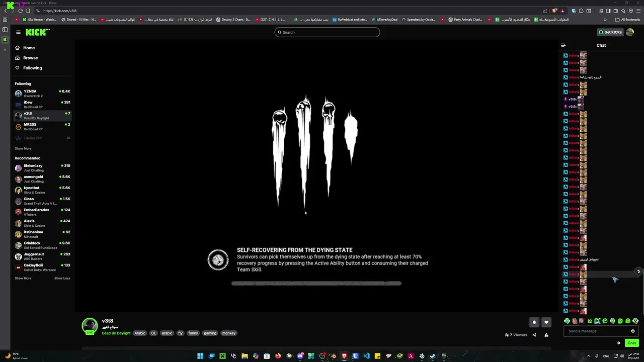Viewport: 644px width, 362px height.
Task: Toggle notification bell for v3t8
Action: [x=534, y=322]
